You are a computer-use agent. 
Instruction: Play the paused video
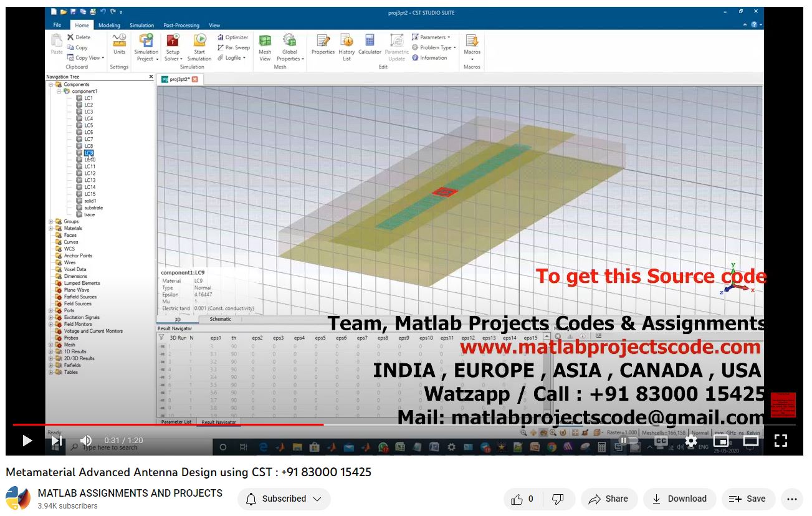(27, 441)
